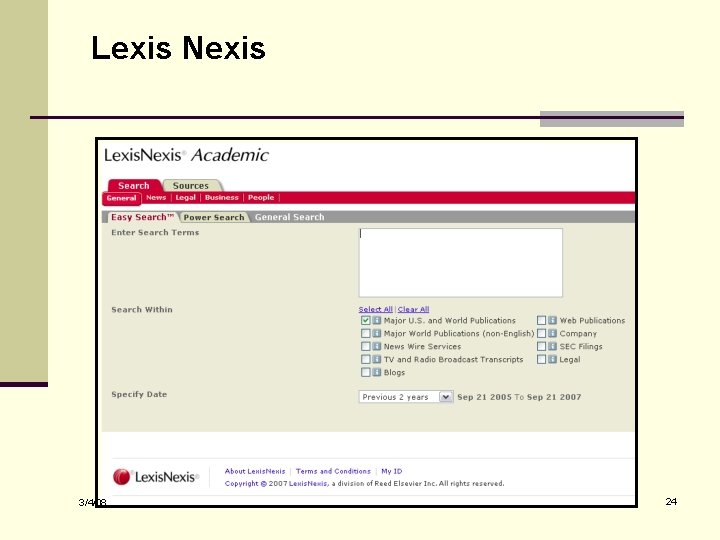Image resolution: width=720 pixels, height=540 pixels.
Task: Click info icon beside Legal source
Action: pos(552,359)
